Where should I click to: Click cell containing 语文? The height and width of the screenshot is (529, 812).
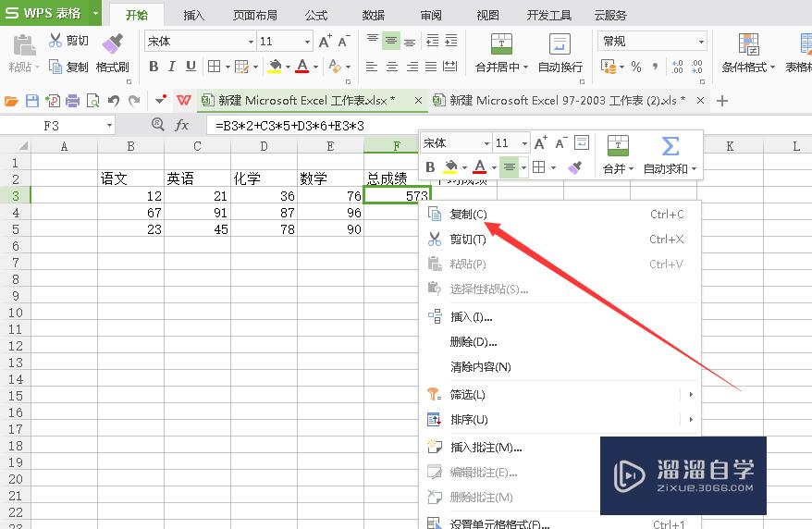click(x=130, y=178)
